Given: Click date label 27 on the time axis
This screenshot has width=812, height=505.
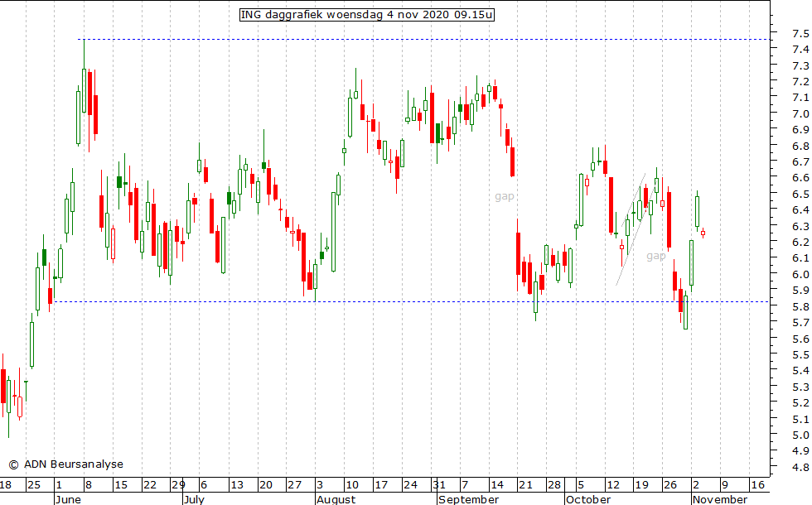Looking at the screenshot, I should pos(295,485).
